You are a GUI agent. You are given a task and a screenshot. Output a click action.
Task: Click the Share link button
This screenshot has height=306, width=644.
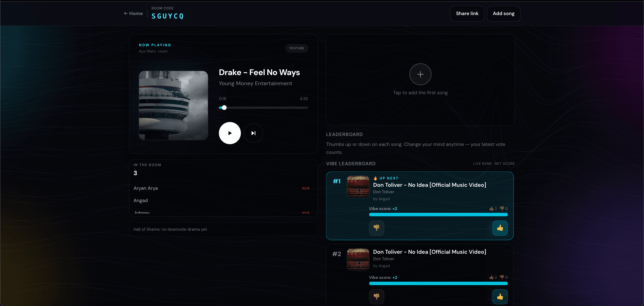[467, 14]
